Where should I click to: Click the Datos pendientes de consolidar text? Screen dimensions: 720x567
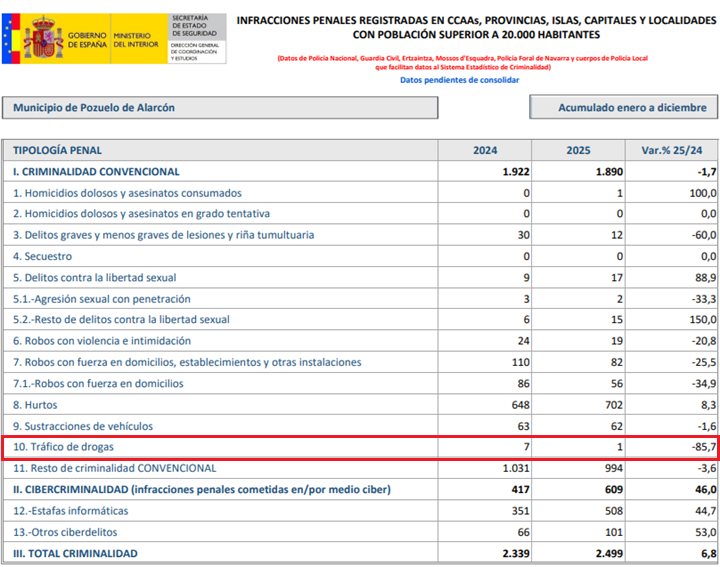coord(459,80)
